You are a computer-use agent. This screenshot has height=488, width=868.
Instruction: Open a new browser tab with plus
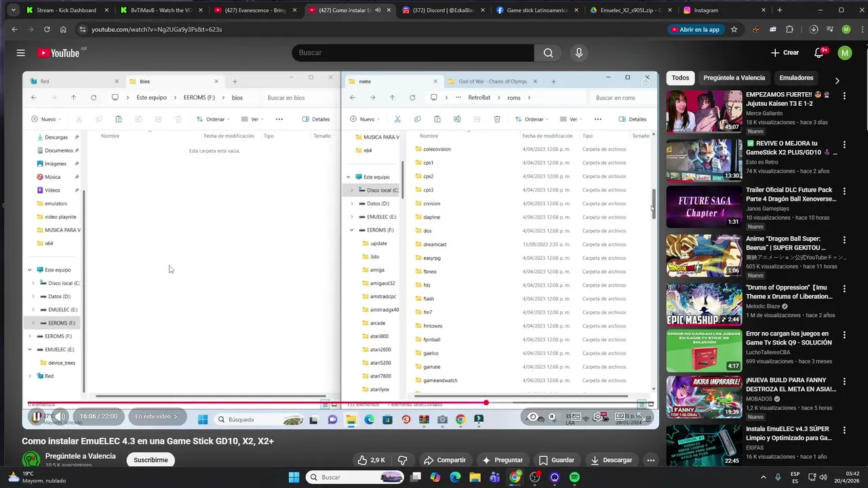[779, 10]
